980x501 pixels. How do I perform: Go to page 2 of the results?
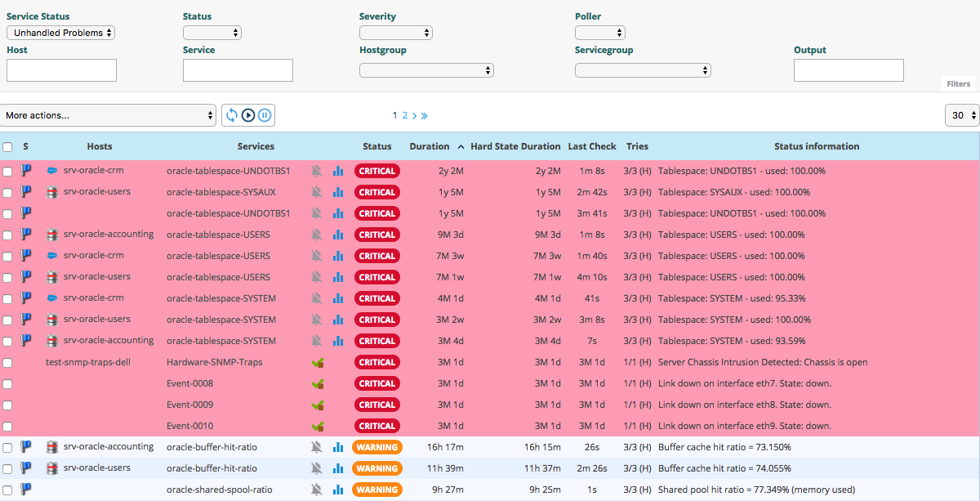404,115
